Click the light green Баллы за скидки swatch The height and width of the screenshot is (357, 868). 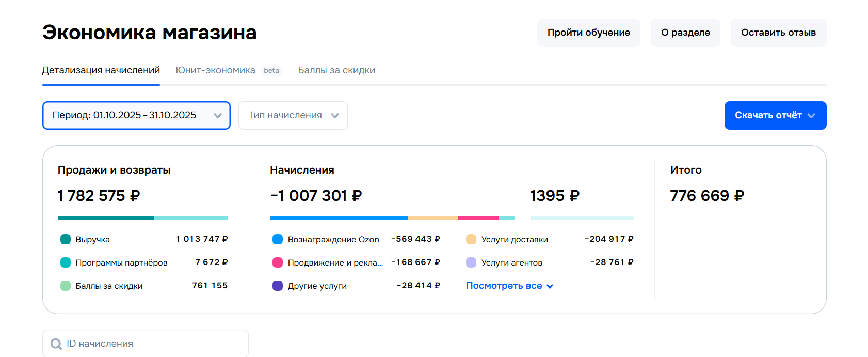pos(66,286)
